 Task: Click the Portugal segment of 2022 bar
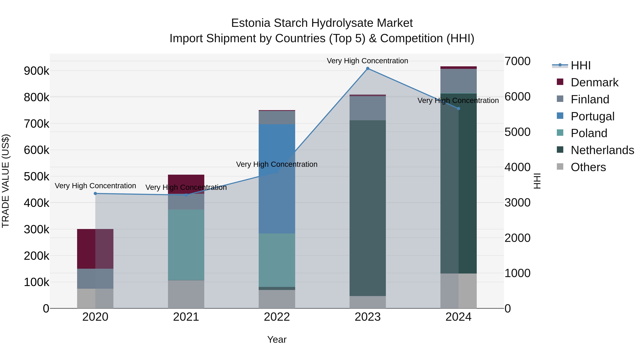coord(277,179)
